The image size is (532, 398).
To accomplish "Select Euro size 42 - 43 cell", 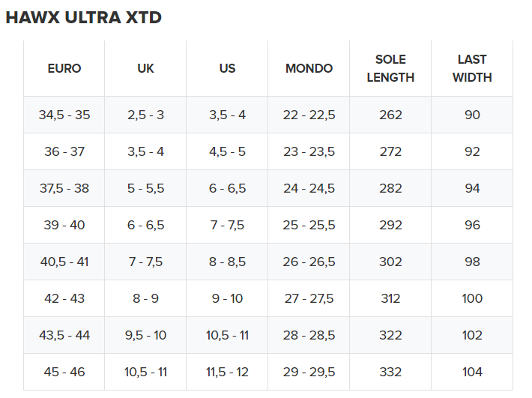I will click(x=64, y=298).
